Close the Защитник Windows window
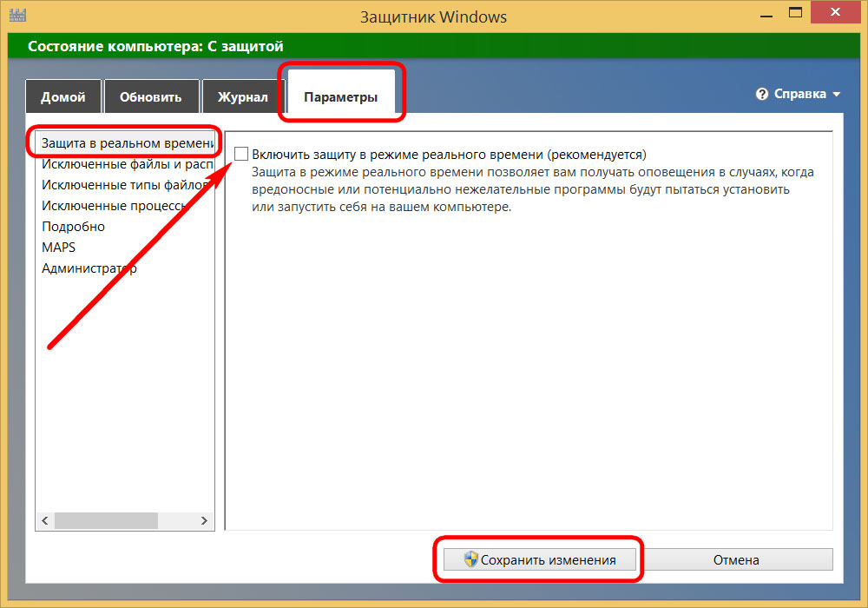This screenshot has width=868, height=608. [x=835, y=11]
